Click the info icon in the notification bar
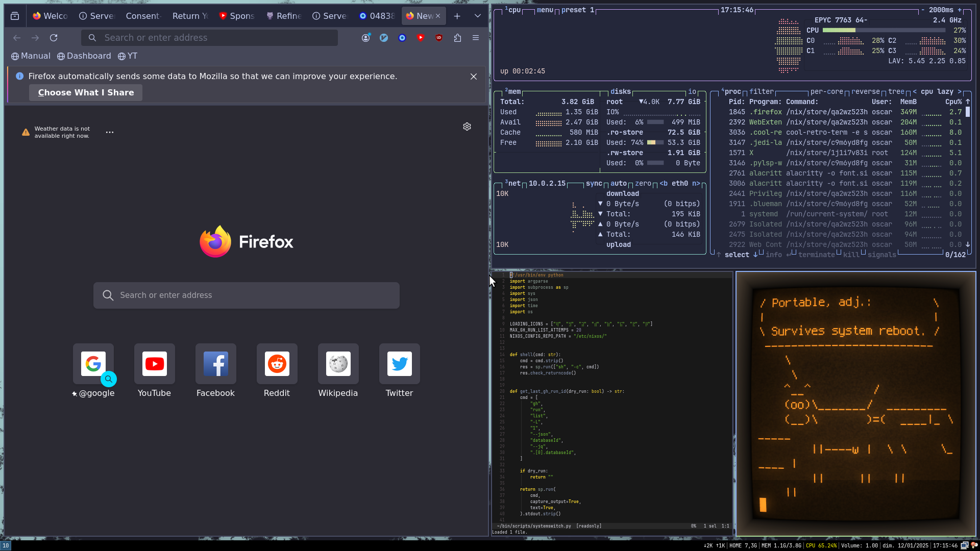Image resolution: width=980 pixels, height=551 pixels. click(x=19, y=76)
